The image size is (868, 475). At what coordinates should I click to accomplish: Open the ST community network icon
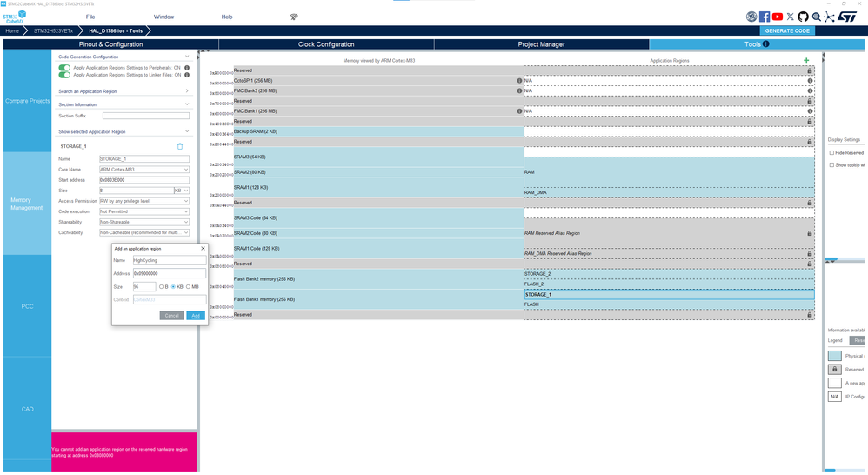[x=829, y=17]
